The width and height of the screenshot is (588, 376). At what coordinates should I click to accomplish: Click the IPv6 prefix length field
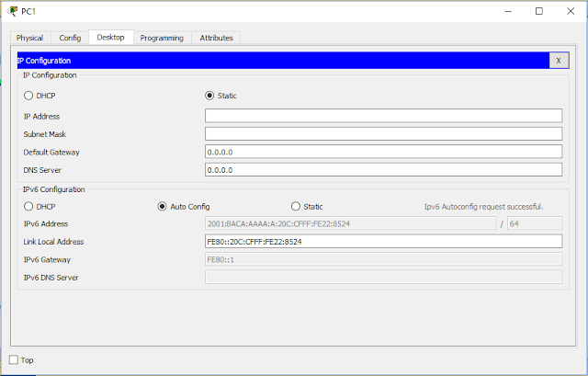535,223
